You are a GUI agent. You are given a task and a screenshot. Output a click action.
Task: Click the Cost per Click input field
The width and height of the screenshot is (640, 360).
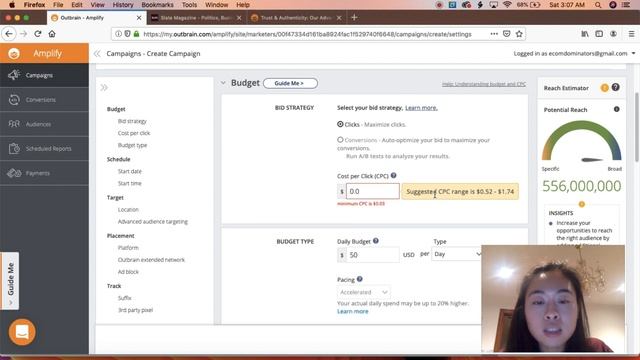coord(373,191)
